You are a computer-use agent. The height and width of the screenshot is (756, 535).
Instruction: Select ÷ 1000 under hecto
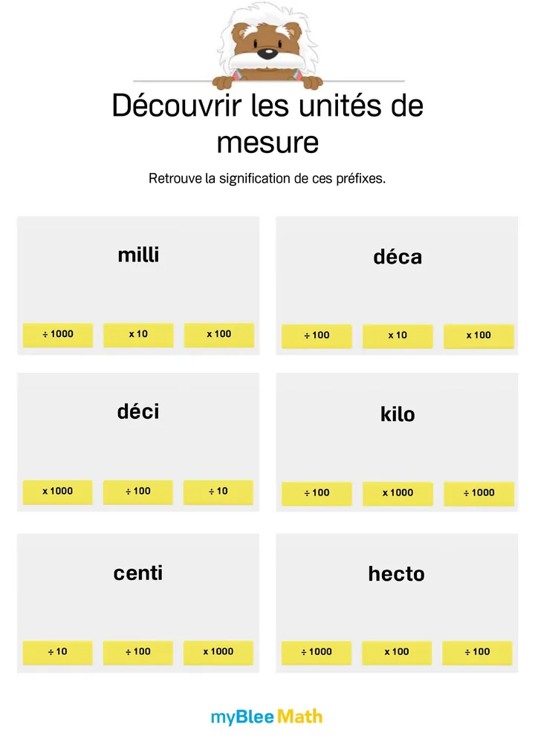point(317,653)
